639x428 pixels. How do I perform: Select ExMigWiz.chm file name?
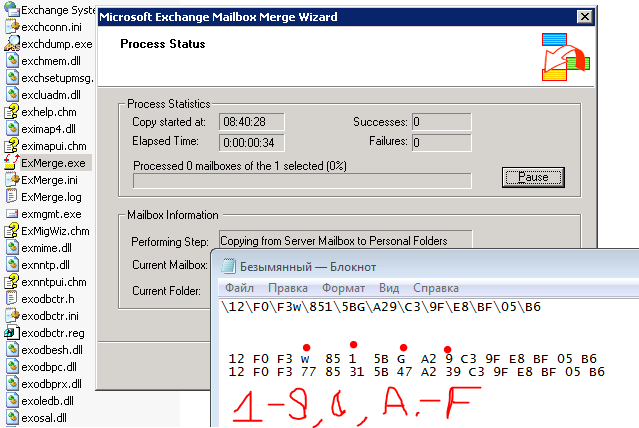click(55, 231)
